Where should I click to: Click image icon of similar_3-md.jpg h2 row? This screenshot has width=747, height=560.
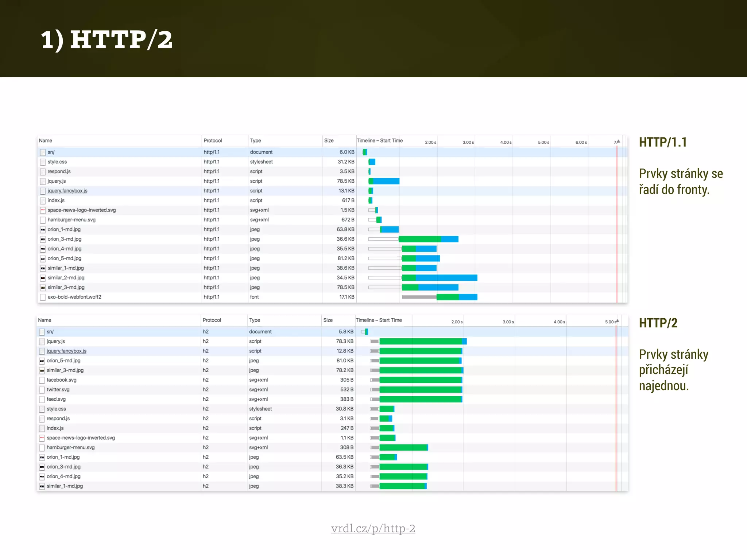click(x=42, y=370)
